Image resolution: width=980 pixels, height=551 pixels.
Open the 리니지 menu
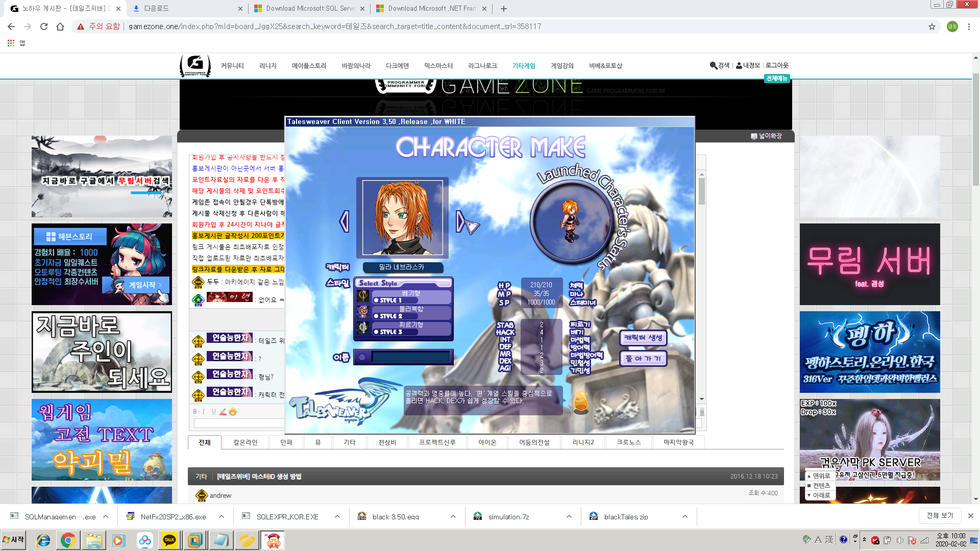(268, 66)
